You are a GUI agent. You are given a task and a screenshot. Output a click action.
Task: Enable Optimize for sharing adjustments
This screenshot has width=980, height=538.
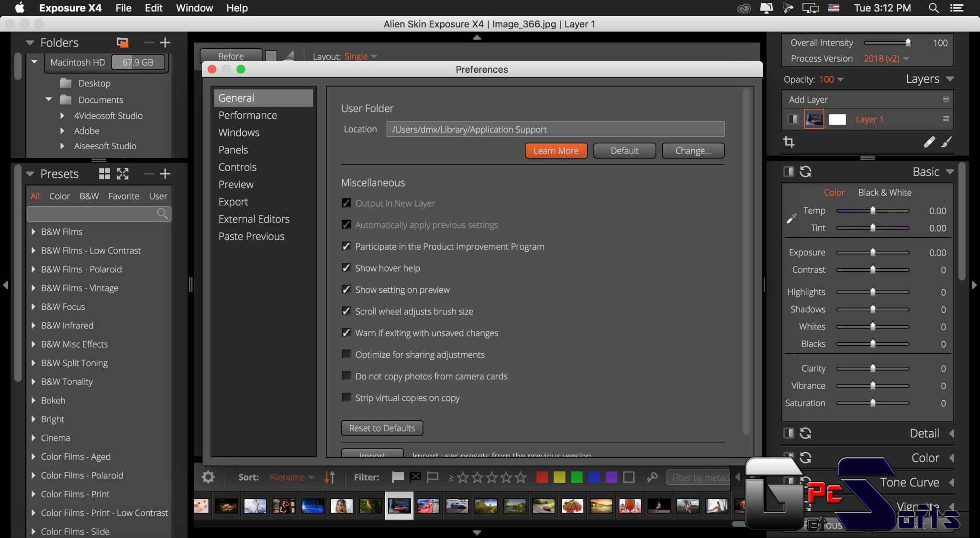[x=346, y=354]
